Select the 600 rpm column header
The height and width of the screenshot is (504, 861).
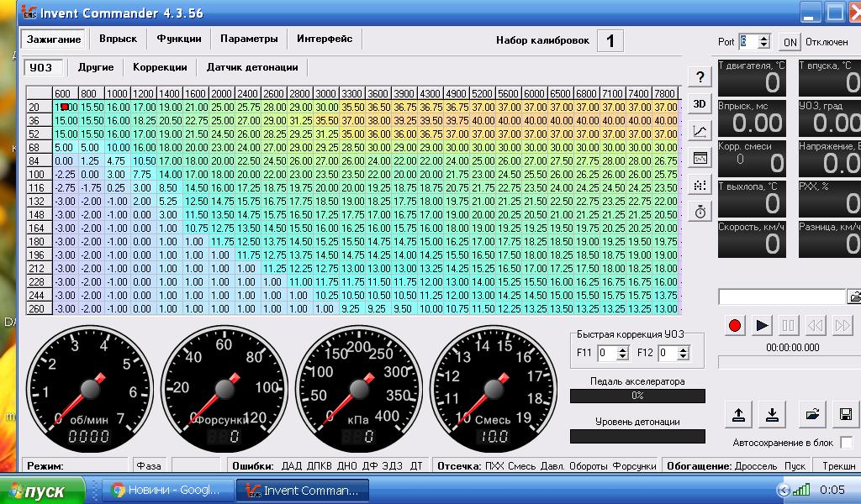point(66,93)
